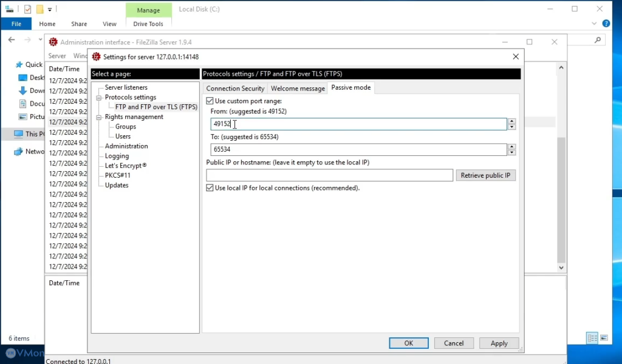Click the Retrieve public IP button
The height and width of the screenshot is (364, 622).
[486, 175]
